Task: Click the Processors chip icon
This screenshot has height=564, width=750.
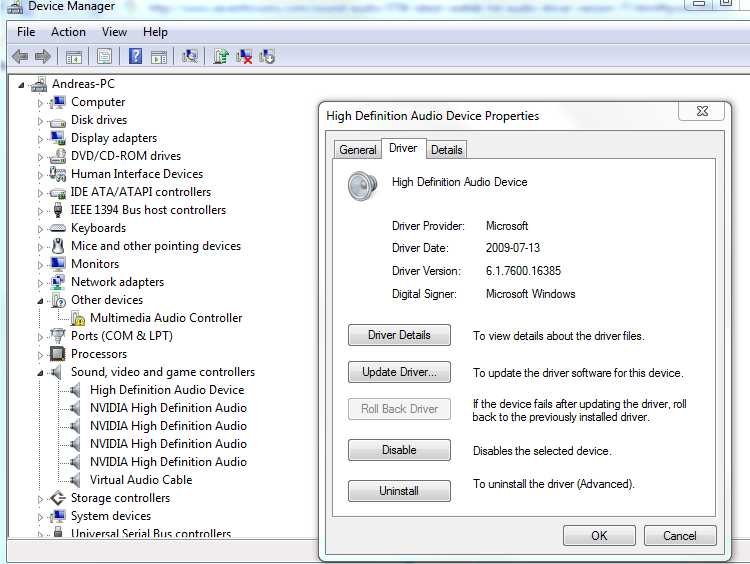Action: point(58,354)
